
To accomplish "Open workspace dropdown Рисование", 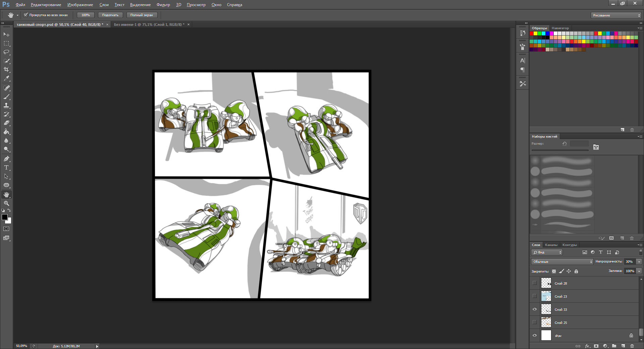I will point(616,15).
